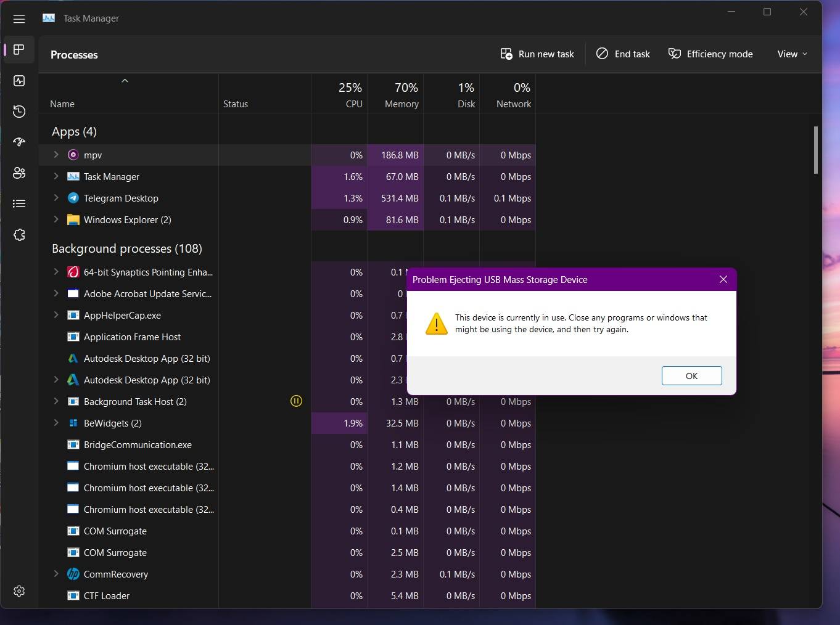Enable Efficiency mode from toolbar
The image size is (840, 625).
pyautogui.click(x=710, y=54)
